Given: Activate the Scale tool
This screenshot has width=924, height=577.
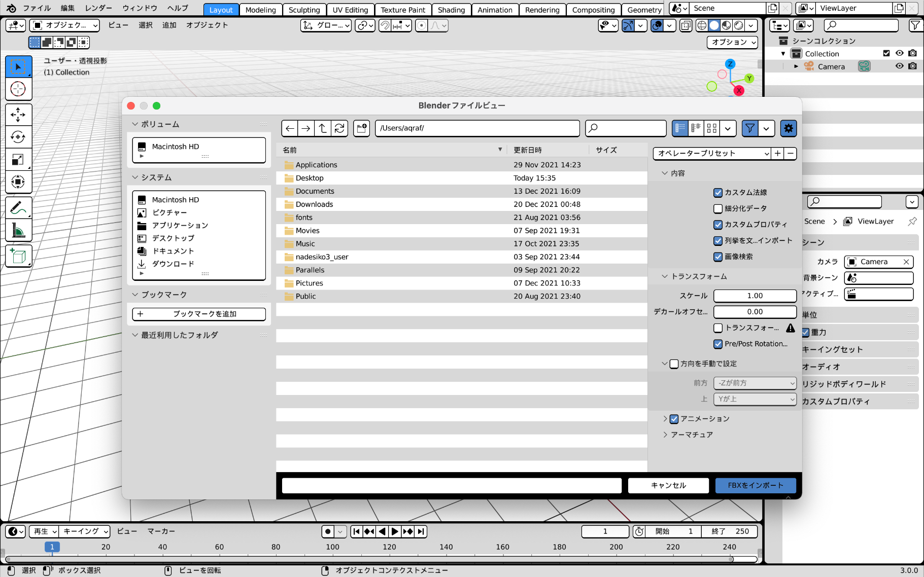Looking at the screenshot, I should click(x=18, y=159).
